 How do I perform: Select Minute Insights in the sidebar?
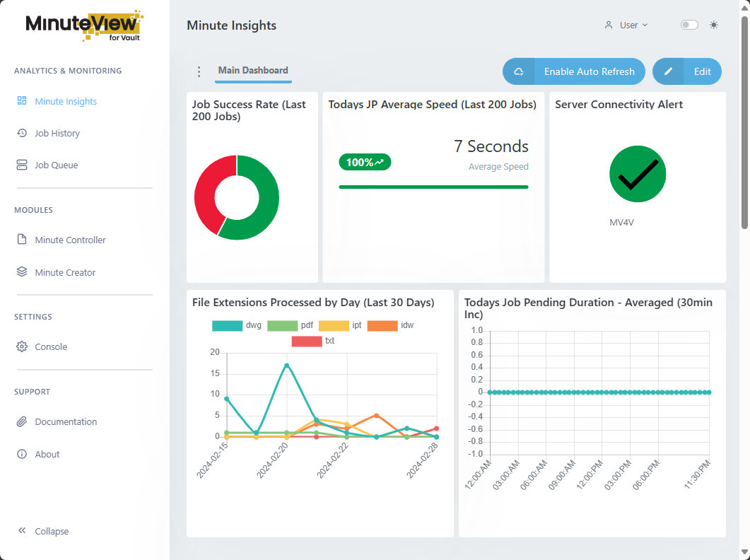(x=65, y=101)
